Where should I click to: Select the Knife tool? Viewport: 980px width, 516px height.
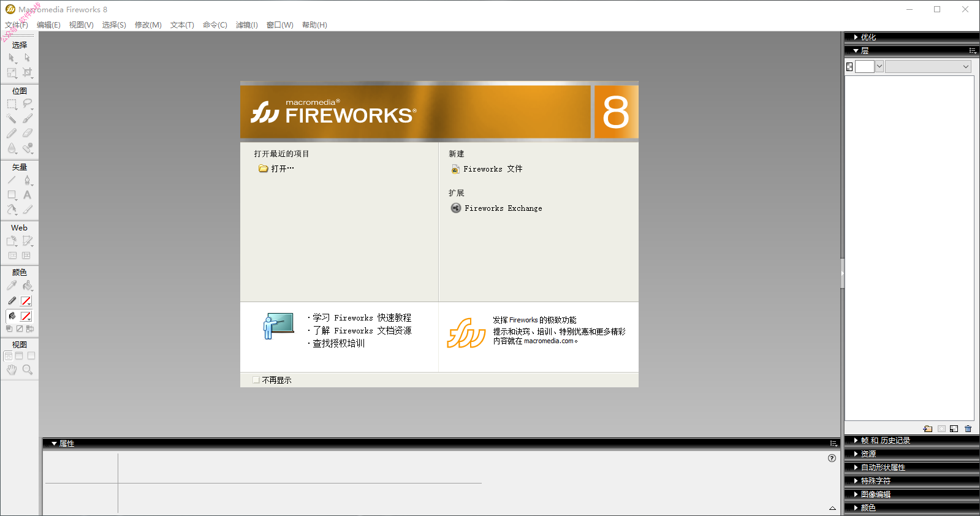tap(27, 210)
